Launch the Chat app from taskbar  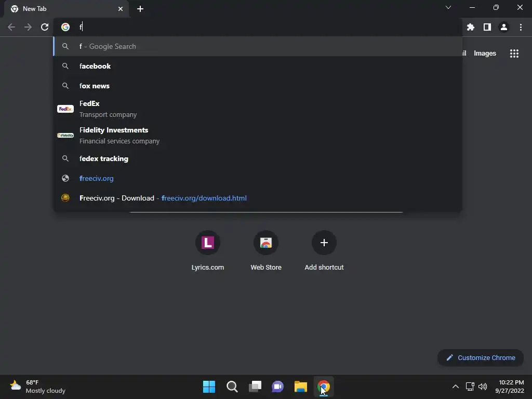(277, 387)
